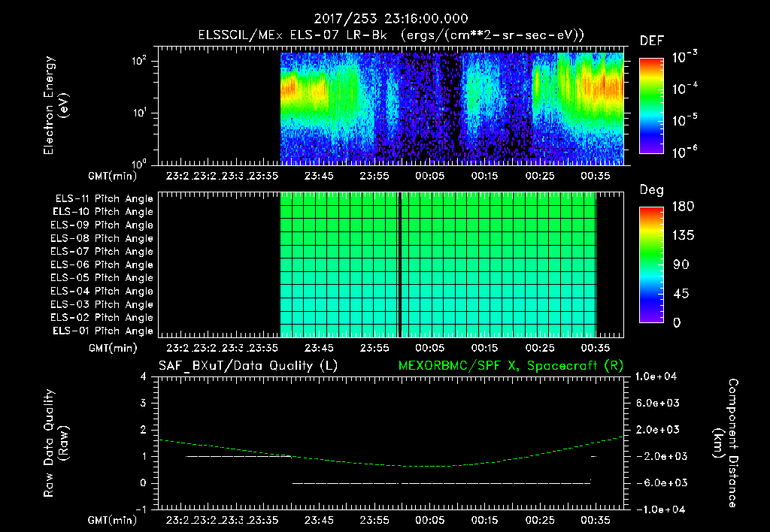This screenshot has height=532, width=770.
Task: Select the ELS-04 Pitch Angle row label
Action: 102,291
